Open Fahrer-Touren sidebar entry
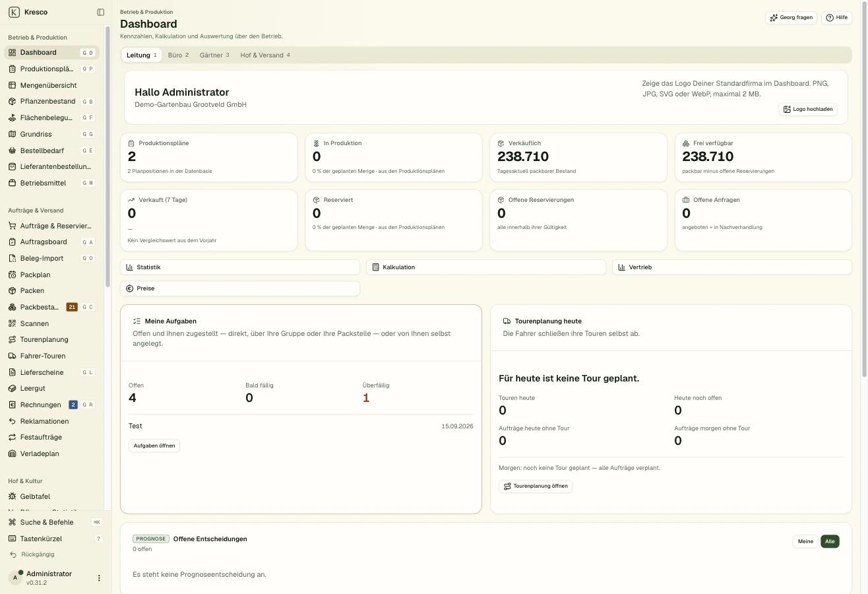868x594 pixels. click(51, 356)
